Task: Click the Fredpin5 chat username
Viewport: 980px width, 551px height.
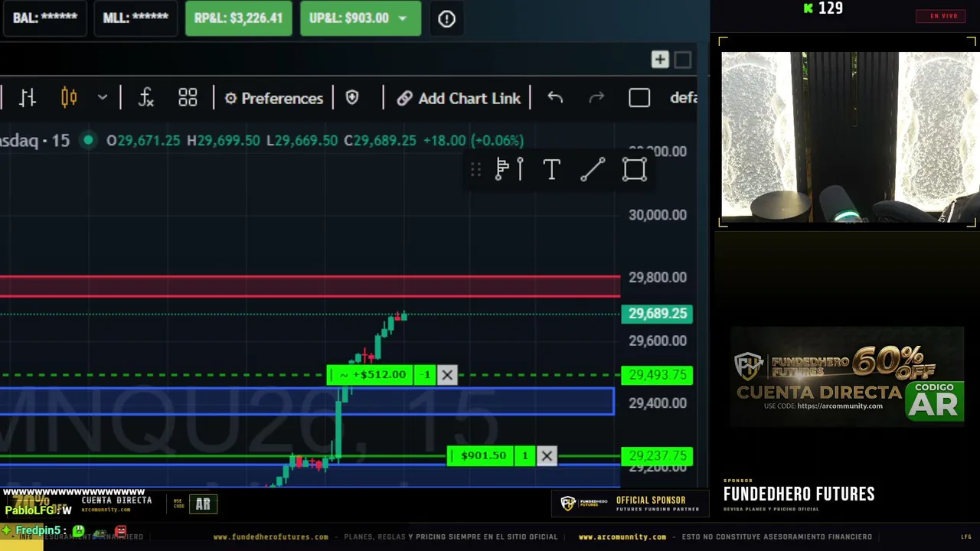Action: (x=38, y=530)
